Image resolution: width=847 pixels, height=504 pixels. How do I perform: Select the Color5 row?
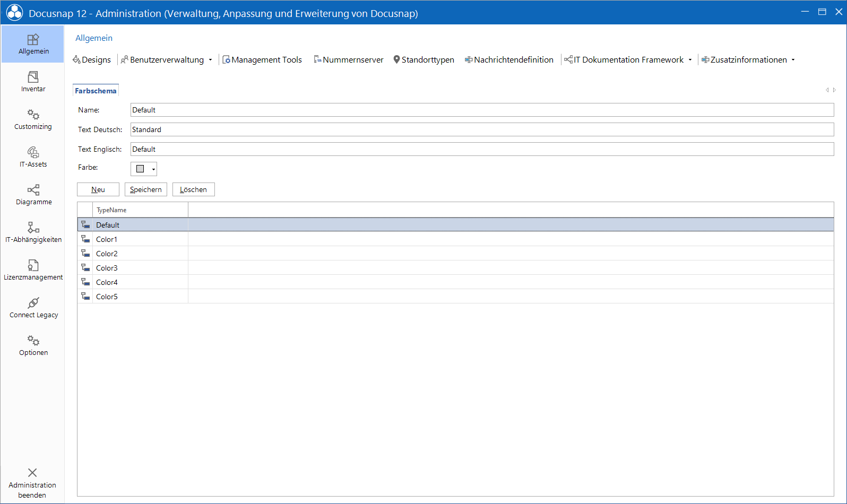[x=455, y=297]
